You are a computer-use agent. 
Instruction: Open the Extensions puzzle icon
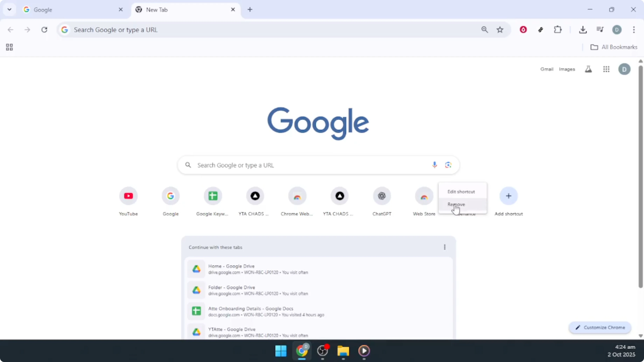(558, 30)
